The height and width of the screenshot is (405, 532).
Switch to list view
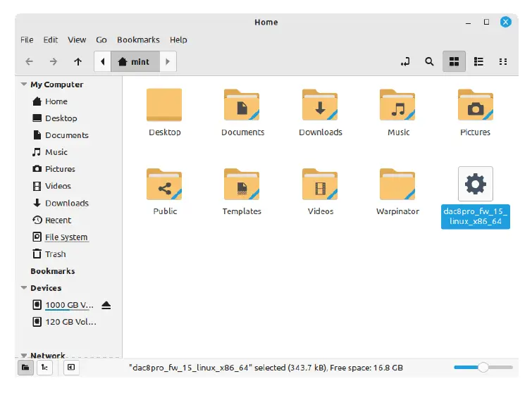479,62
